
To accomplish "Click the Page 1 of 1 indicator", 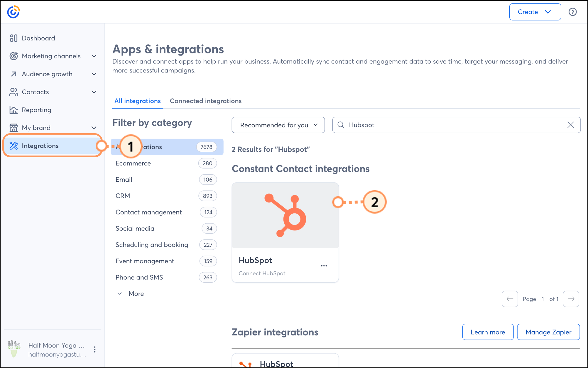I will tap(540, 299).
